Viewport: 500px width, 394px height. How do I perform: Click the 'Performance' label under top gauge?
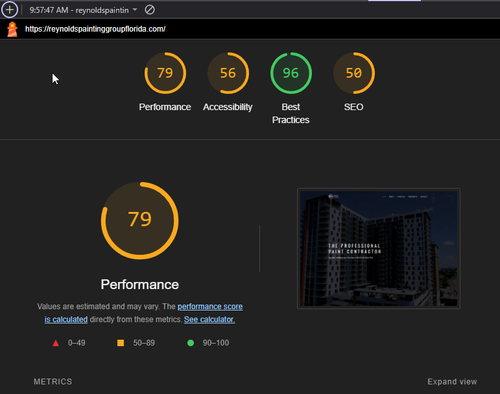point(165,107)
